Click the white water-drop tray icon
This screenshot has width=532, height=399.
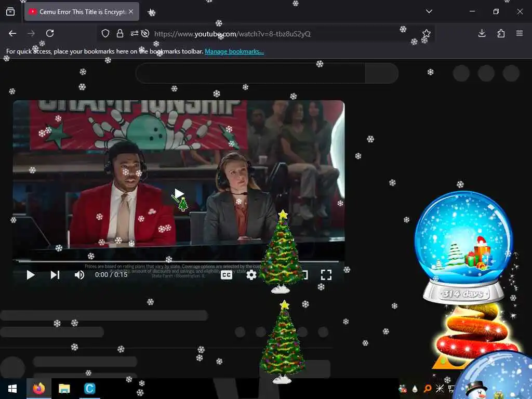tap(415, 389)
